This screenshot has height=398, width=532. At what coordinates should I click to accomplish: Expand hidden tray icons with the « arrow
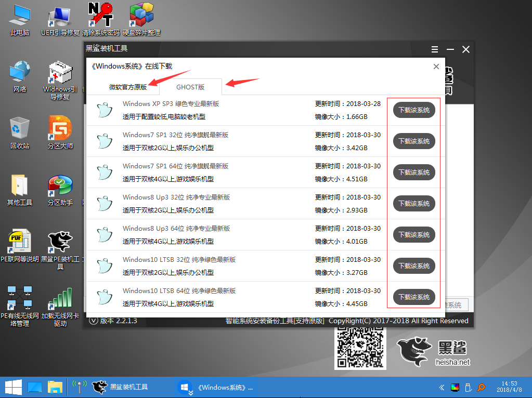pos(442,387)
